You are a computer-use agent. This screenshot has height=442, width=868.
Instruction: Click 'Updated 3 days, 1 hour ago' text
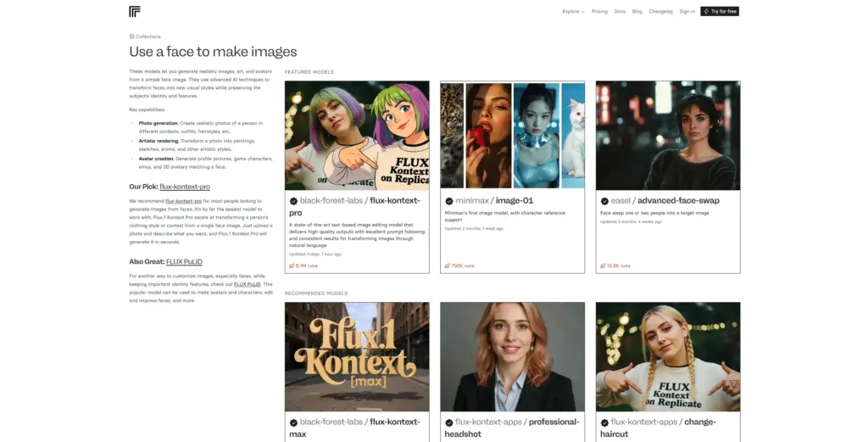click(315, 255)
